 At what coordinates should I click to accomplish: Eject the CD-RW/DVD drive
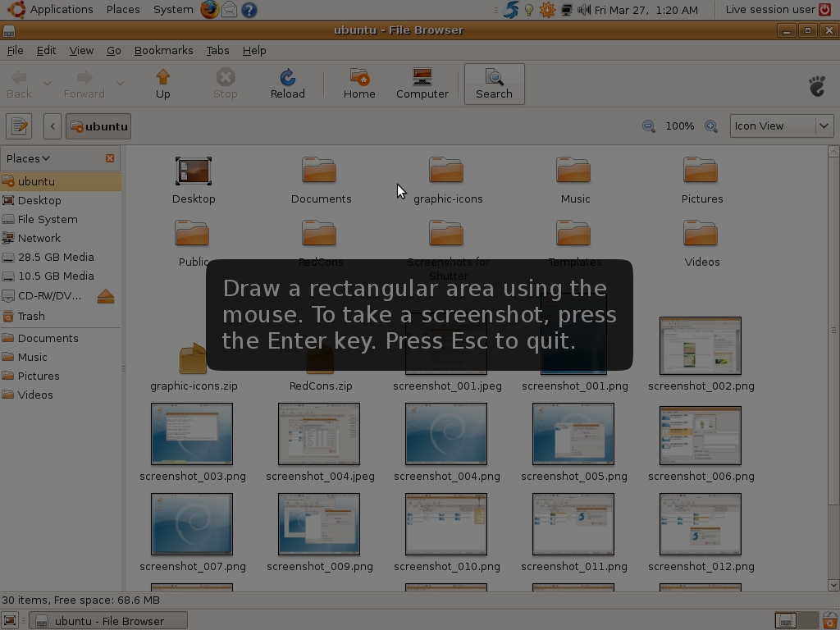tap(106, 296)
